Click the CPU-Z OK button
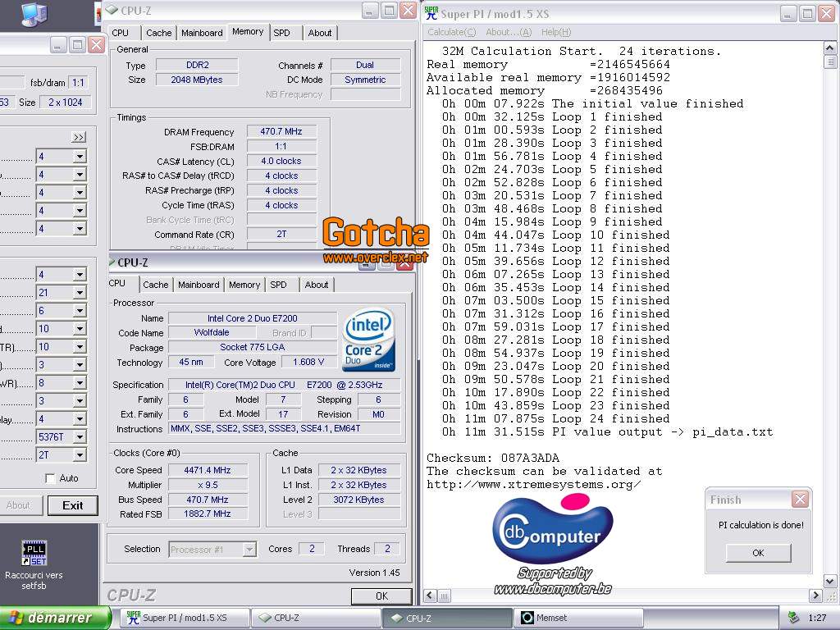The height and width of the screenshot is (630, 840). click(381, 596)
